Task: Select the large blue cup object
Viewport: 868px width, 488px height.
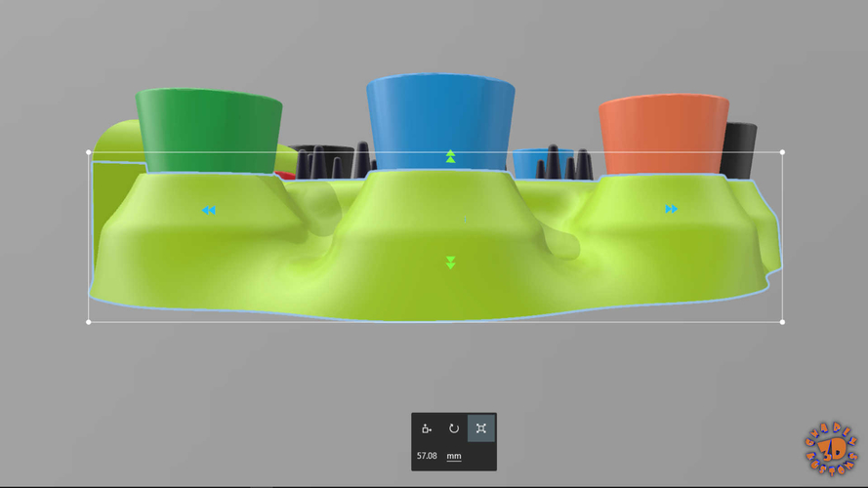Action: 440,122
